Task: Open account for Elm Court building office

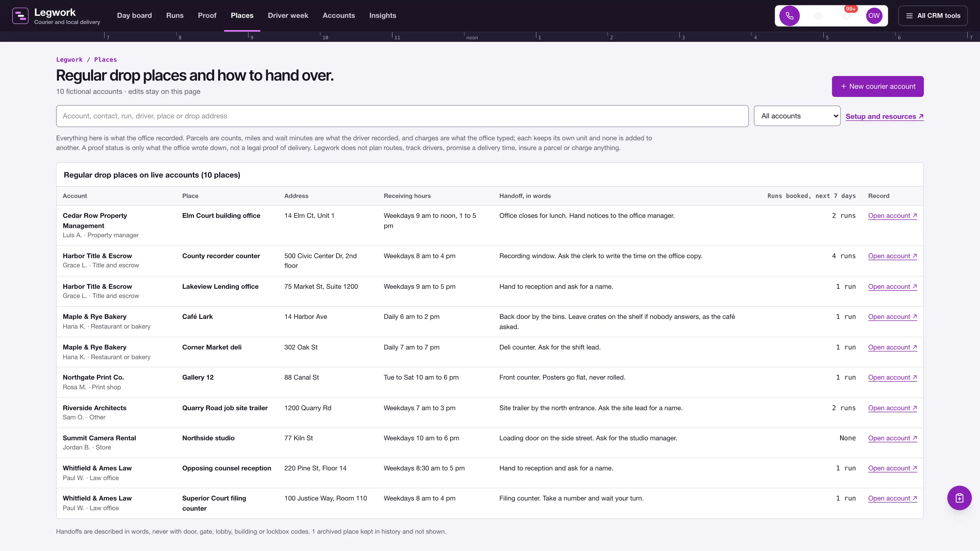Action: click(x=892, y=216)
